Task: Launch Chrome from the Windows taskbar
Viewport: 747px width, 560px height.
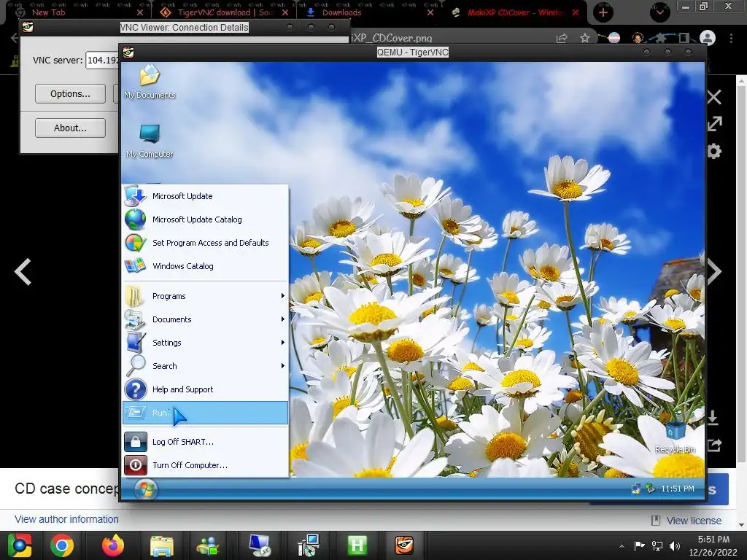Action: (62, 545)
